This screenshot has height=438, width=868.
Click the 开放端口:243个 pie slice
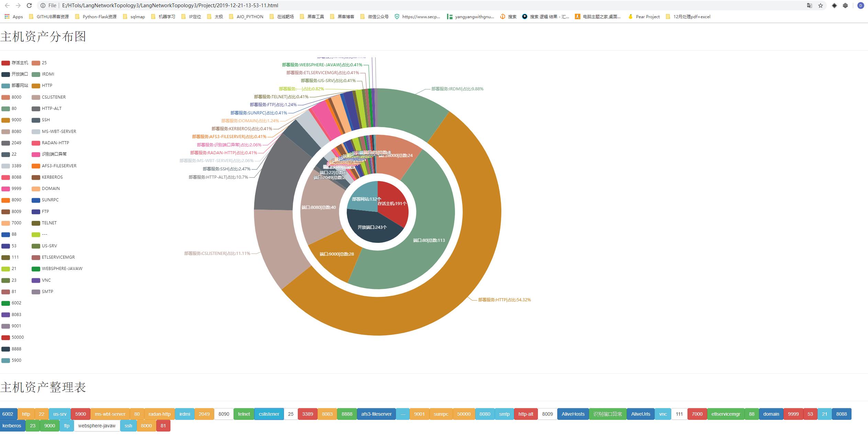click(372, 227)
